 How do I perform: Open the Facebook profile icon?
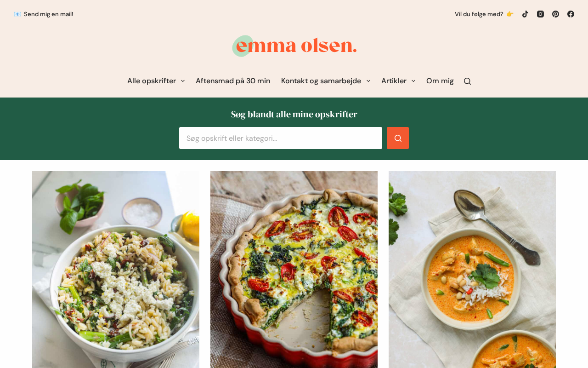click(571, 14)
